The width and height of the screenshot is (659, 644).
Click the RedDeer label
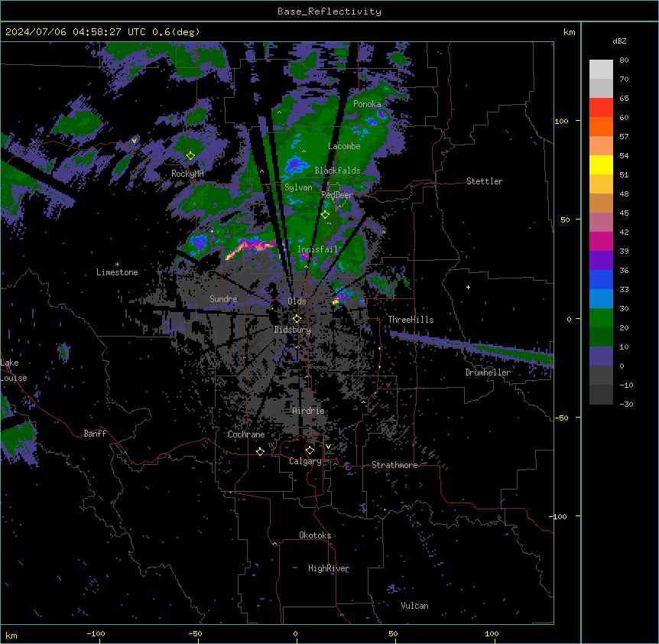coord(337,195)
